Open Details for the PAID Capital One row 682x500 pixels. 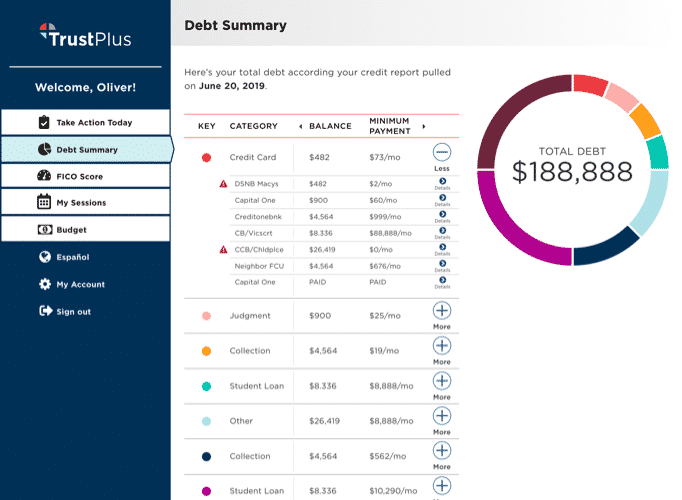pyautogui.click(x=442, y=282)
